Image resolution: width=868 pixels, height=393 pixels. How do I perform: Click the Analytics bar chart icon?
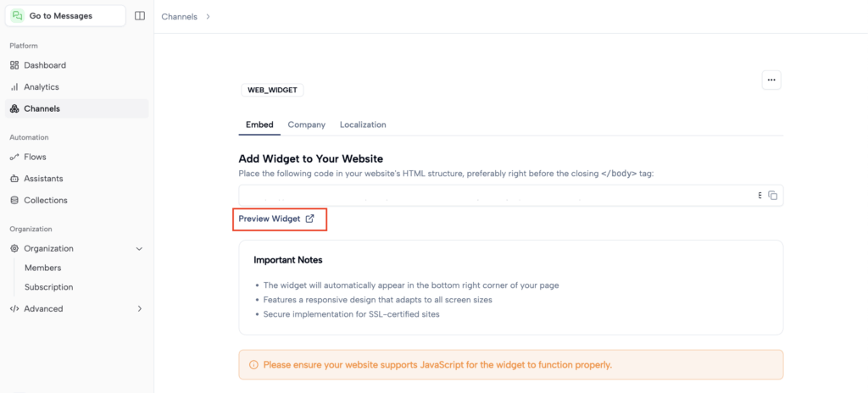14,87
